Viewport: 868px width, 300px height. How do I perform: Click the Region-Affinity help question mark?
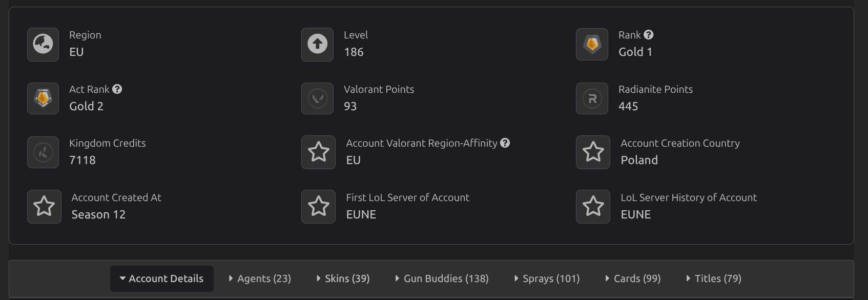click(505, 143)
